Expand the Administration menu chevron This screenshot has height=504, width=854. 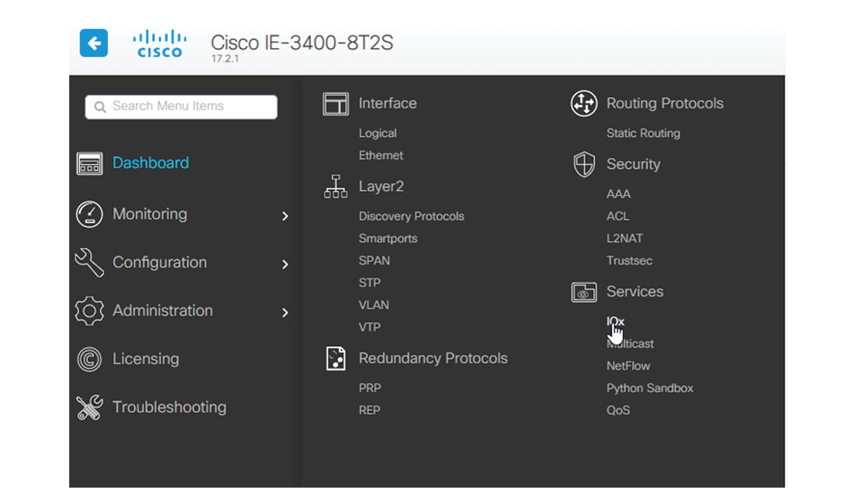click(285, 313)
